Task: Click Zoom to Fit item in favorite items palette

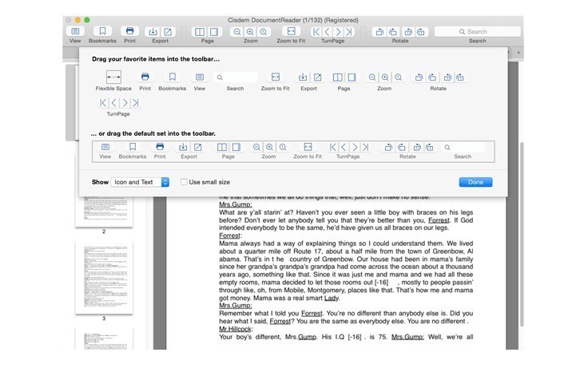Action: tap(276, 81)
